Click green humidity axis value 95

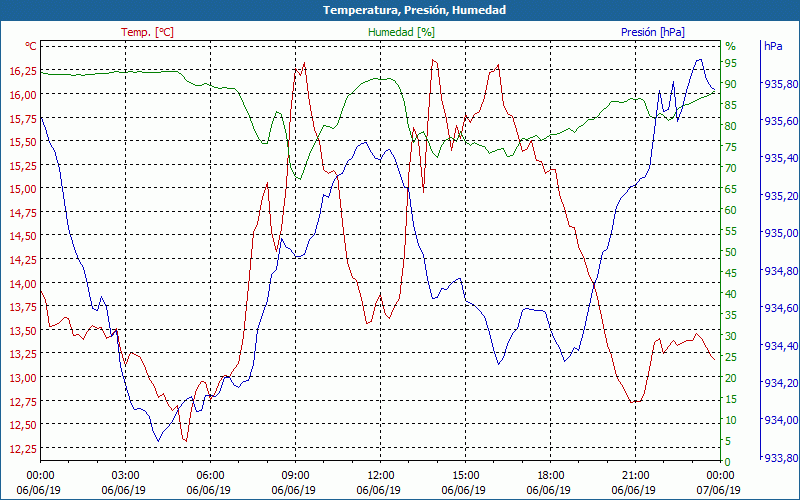[731, 63]
